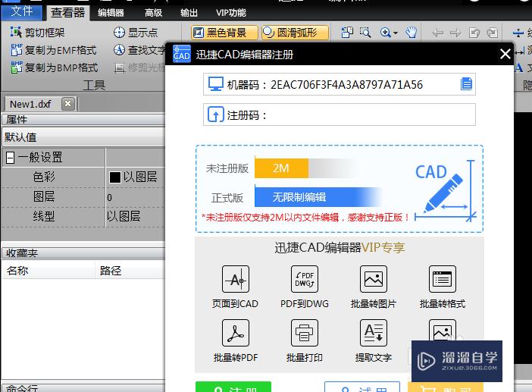Viewport: 532px width, 392px height.
Task: Click the orange 购买 button
Action: tap(445, 387)
